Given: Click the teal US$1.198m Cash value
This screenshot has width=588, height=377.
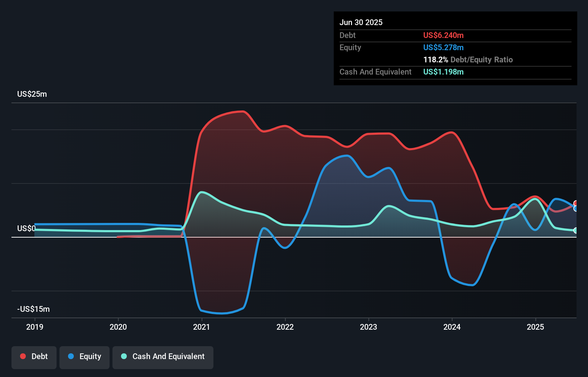Looking at the screenshot, I should click(x=443, y=72).
